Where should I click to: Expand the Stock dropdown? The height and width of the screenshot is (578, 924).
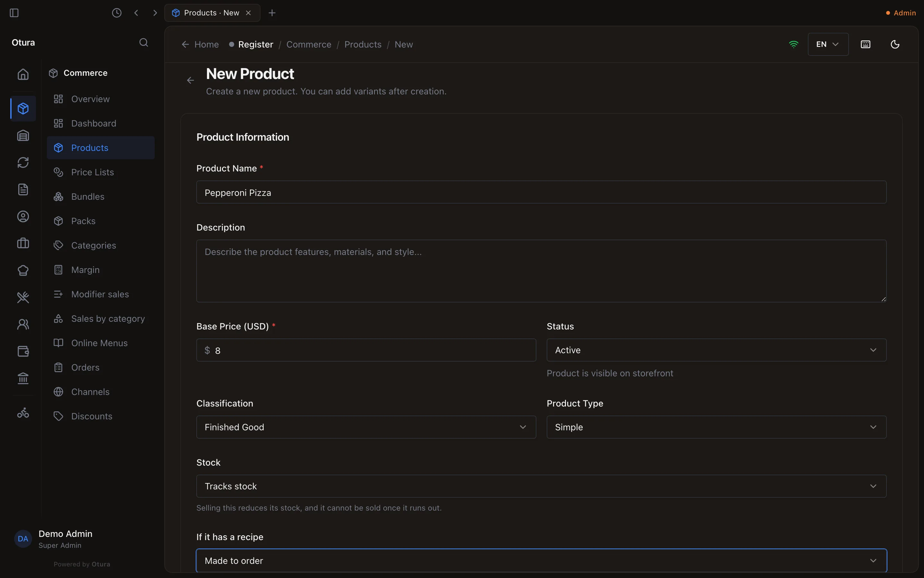coord(542,486)
